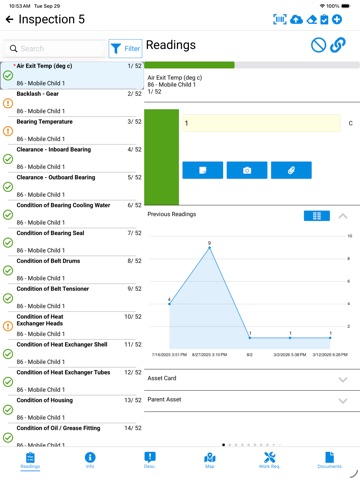360x480 pixels.
Task: Open the clipboard checklist icon
Action: 324,20
